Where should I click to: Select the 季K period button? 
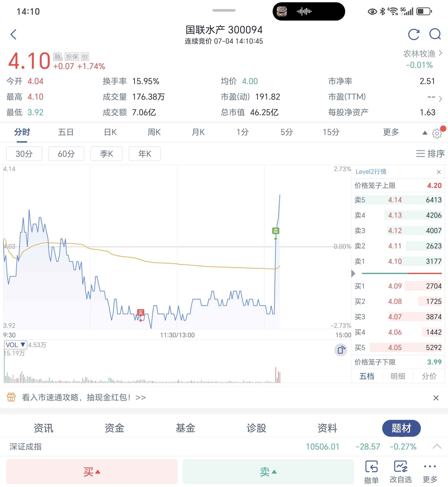click(x=106, y=154)
